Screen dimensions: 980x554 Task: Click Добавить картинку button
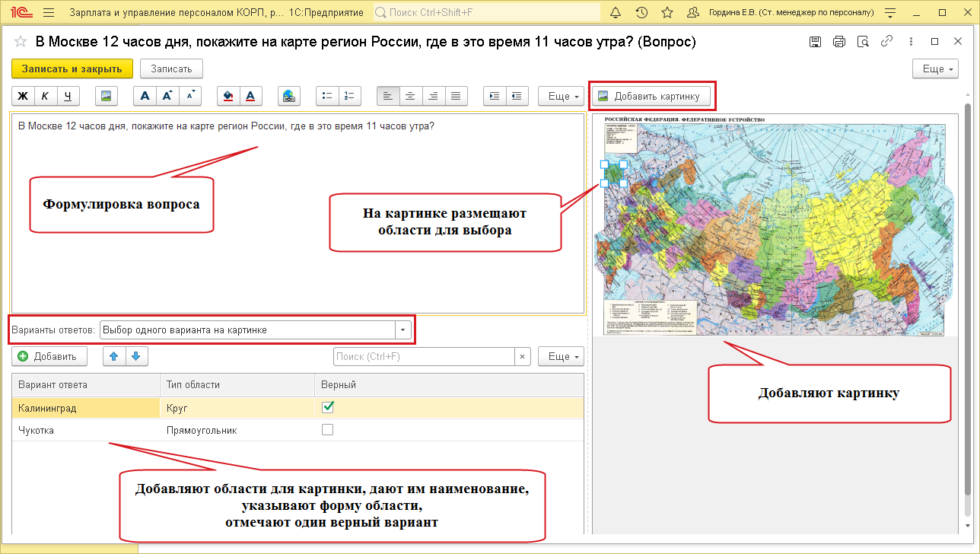click(x=653, y=96)
